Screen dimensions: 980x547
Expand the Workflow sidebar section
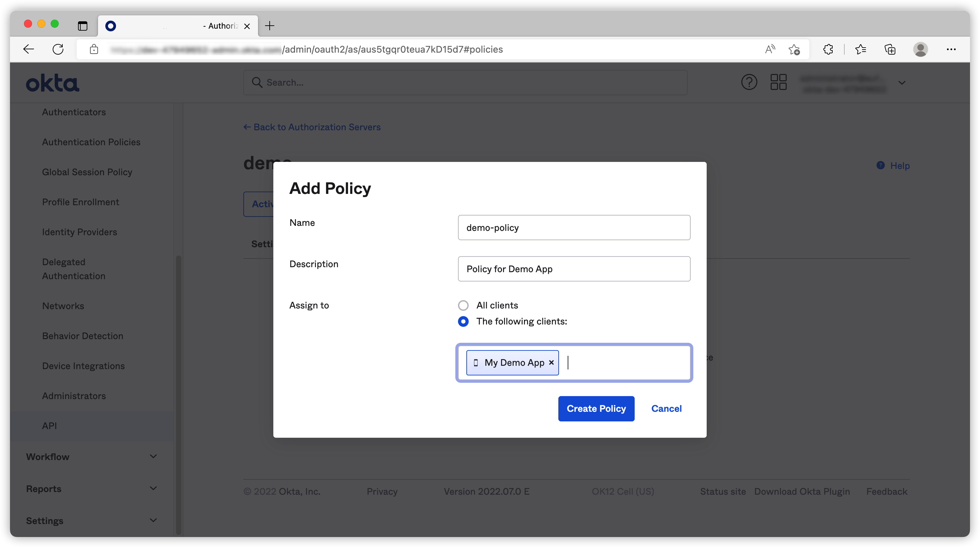point(91,456)
